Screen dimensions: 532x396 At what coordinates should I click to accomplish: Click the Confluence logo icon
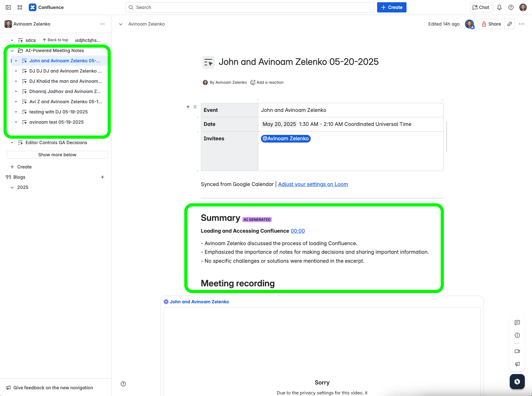32,7
